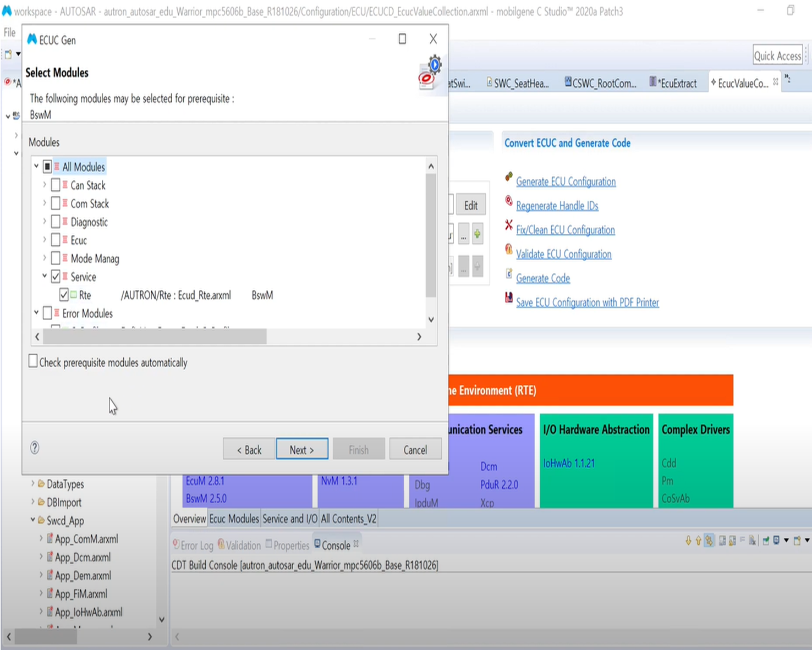Open the All Contents_V2 tab
812x650 pixels.
click(349, 519)
